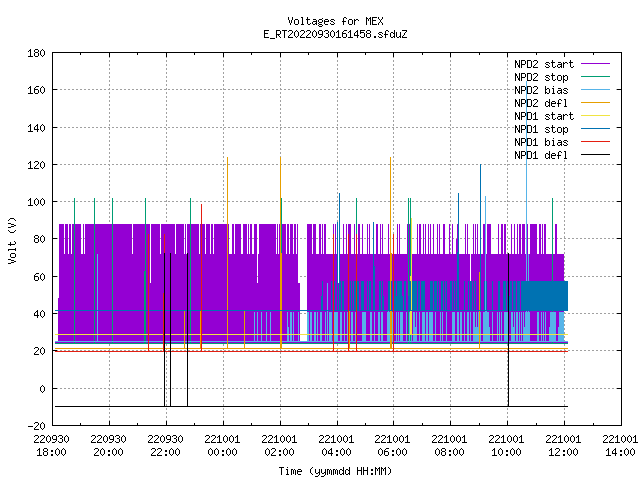Click the NPD1 stop legend label
Image resolution: width=640 pixels, height=480 pixels.
(541, 129)
